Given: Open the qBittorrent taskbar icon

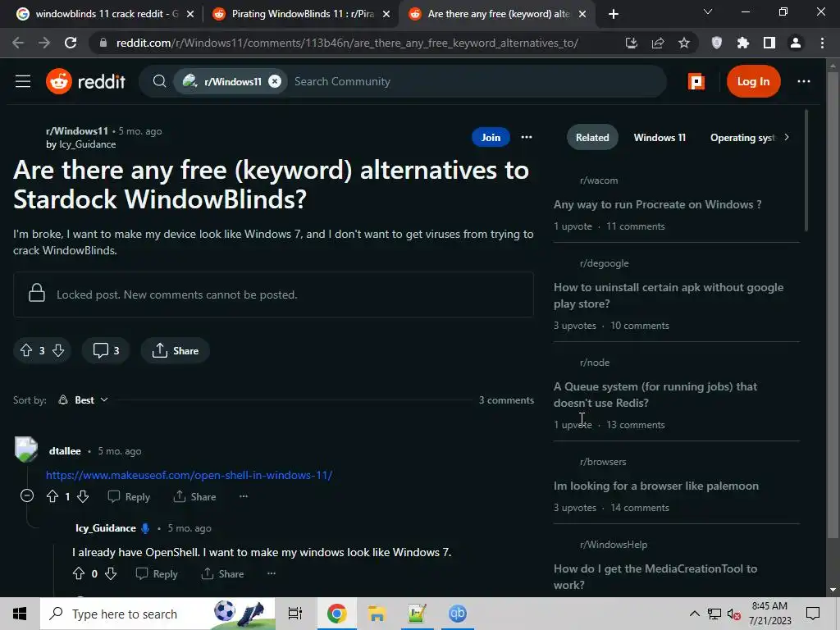Looking at the screenshot, I should [458, 614].
